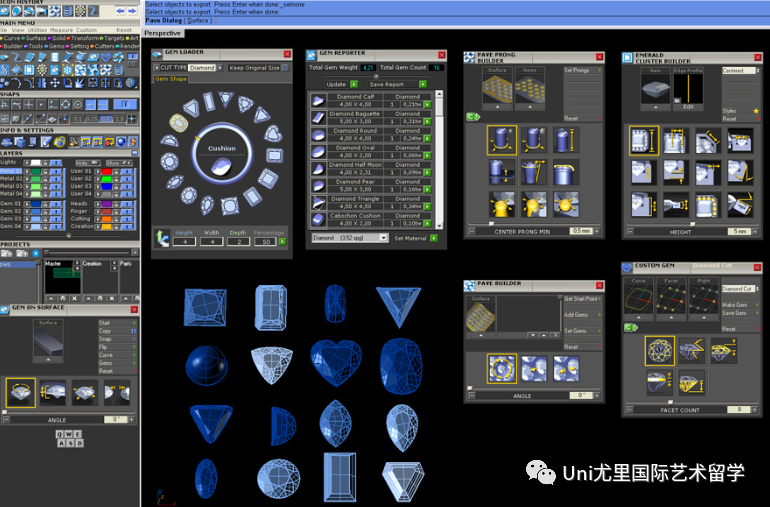Image resolution: width=770 pixels, height=507 pixels.
Task: Select the Diamond Calf gem thumbnail in Gem Reporter
Action: 318,101
